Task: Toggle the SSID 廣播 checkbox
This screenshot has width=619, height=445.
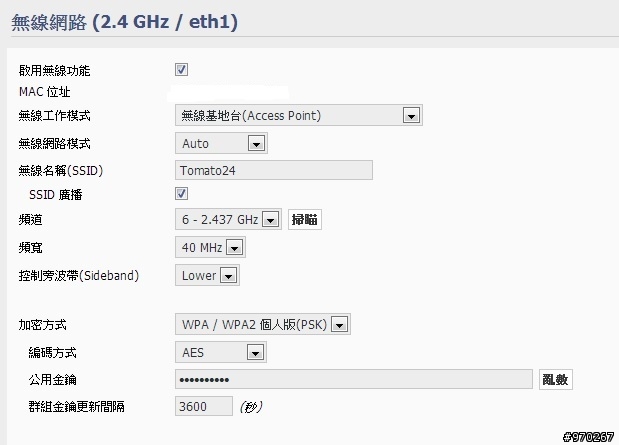Action: tap(181, 193)
